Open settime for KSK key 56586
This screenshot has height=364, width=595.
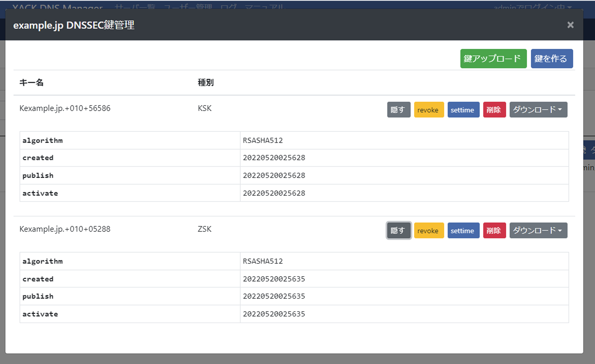pos(463,110)
